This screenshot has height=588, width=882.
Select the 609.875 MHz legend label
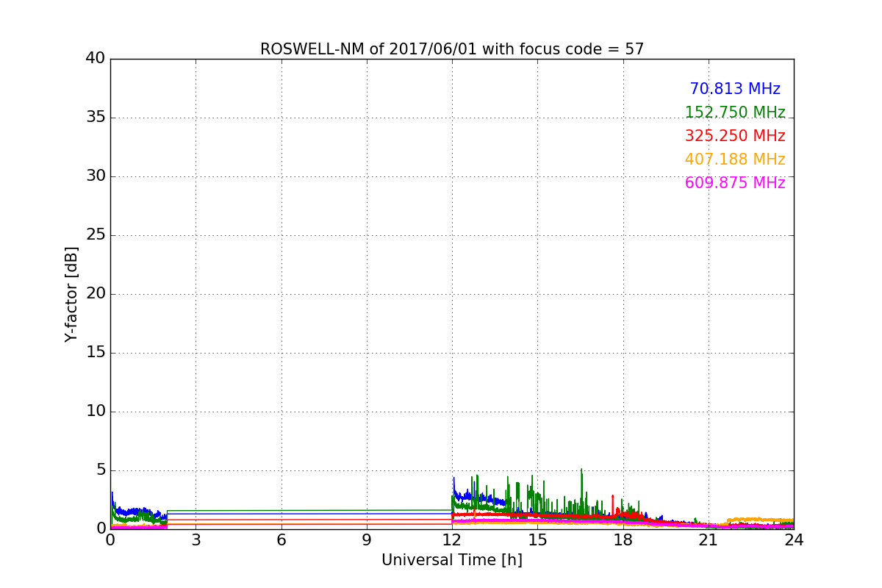735,183
